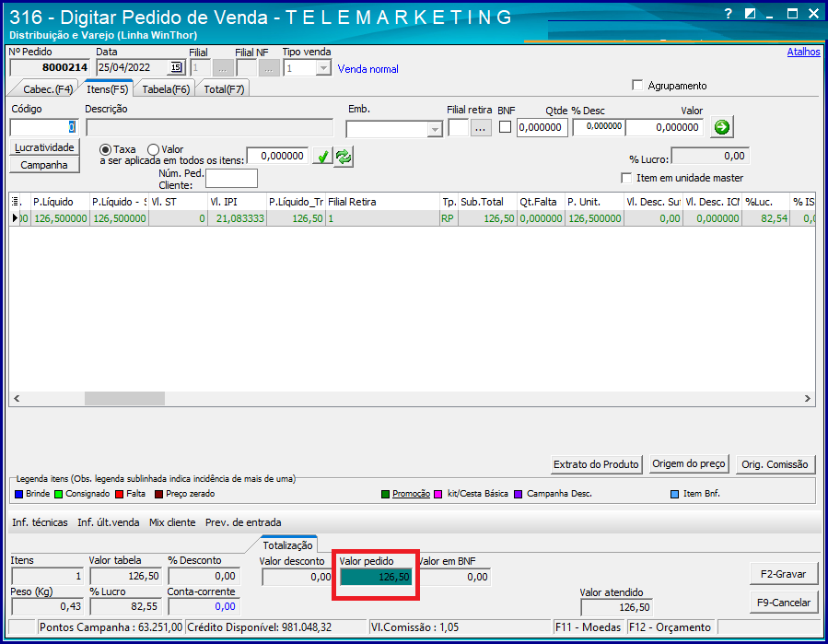Viewport: 828px width, 644px height.
Task: Open grid column options icon
Action: pos(16,201)
